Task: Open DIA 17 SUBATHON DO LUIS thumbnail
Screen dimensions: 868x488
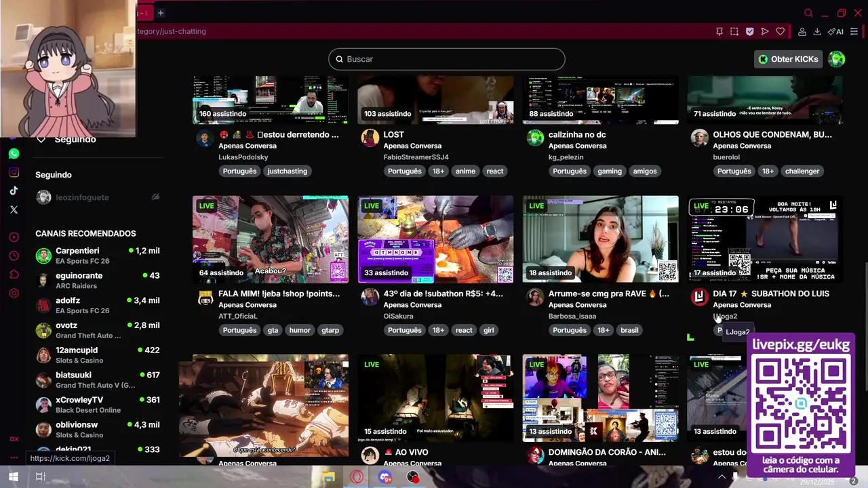Action: pos(765,239)
